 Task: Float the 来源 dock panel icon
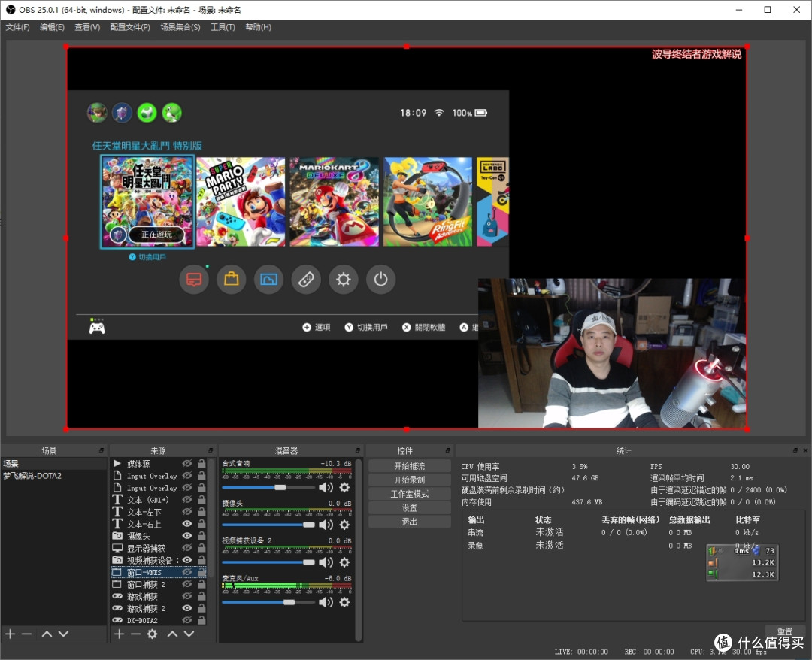click(211, 450)
